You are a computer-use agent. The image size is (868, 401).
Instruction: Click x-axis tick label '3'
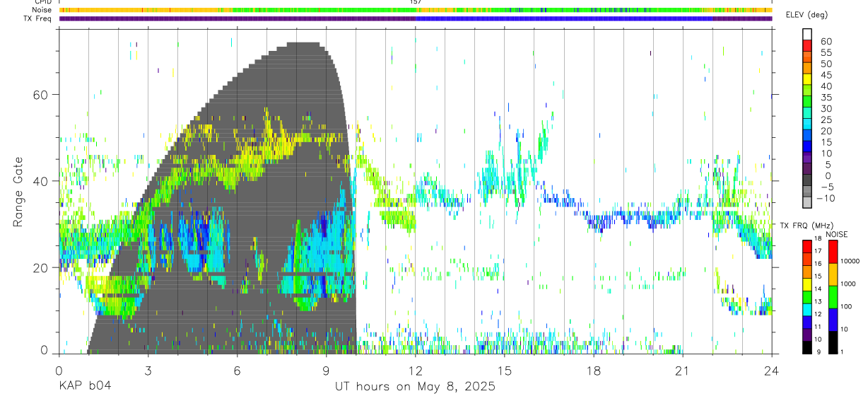148,371
